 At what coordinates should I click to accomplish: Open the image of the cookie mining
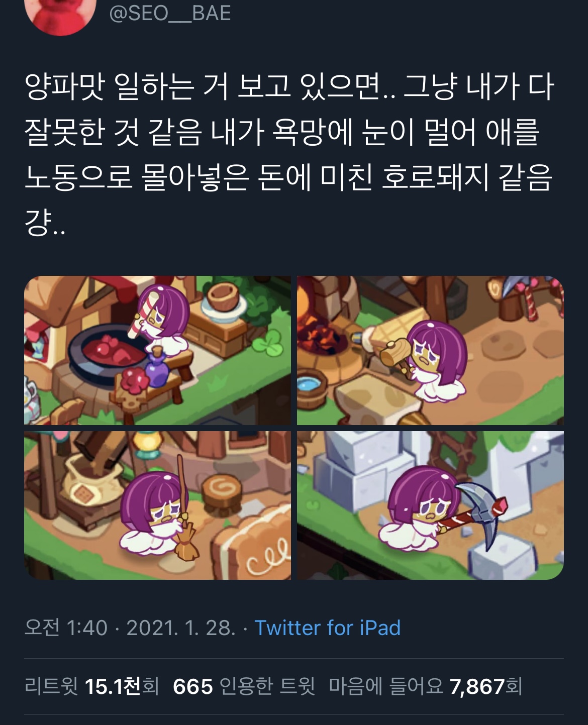pyautogui.click(x=430, y=505)
